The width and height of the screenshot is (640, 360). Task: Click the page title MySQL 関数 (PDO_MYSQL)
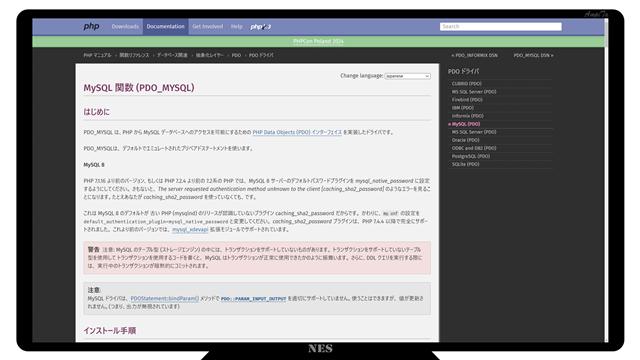[x=139, y=88]
